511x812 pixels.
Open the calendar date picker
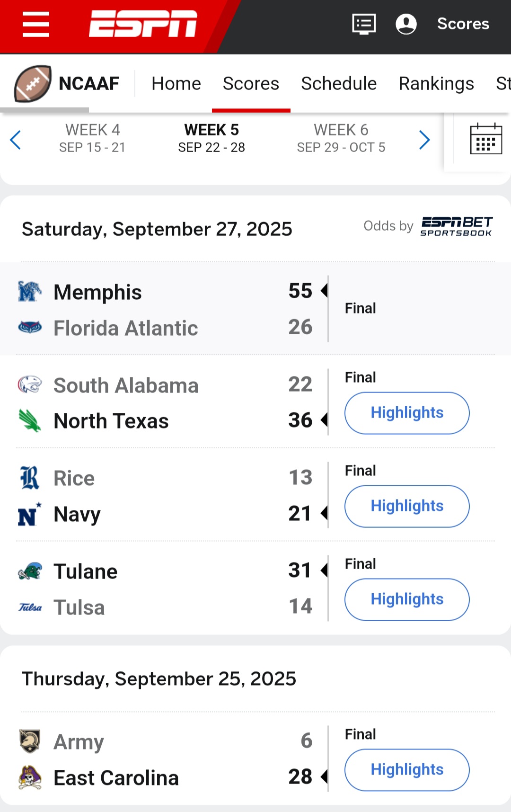point(486,139)
